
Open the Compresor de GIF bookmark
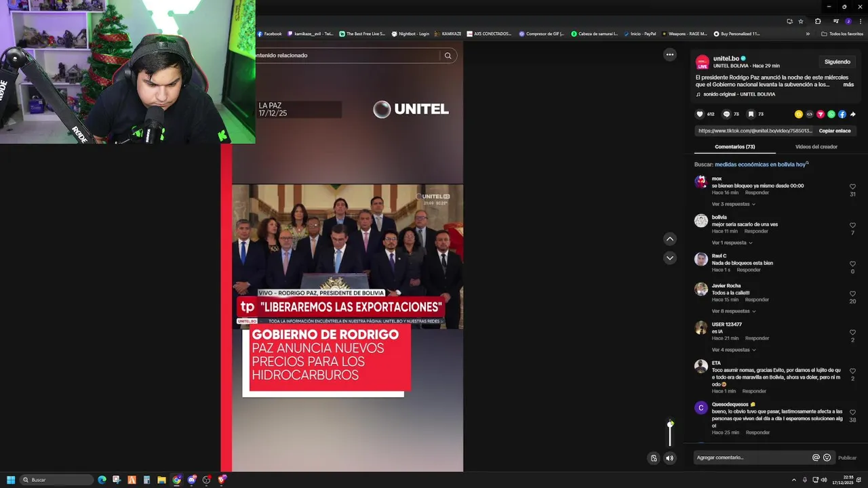541,33
